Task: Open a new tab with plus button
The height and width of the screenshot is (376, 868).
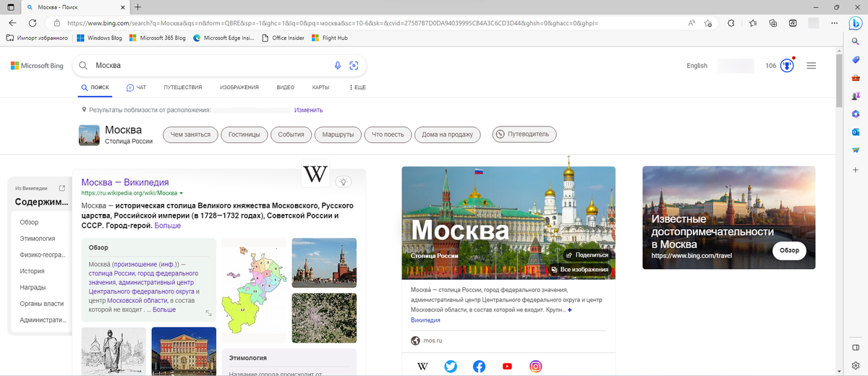Action: 138,7
